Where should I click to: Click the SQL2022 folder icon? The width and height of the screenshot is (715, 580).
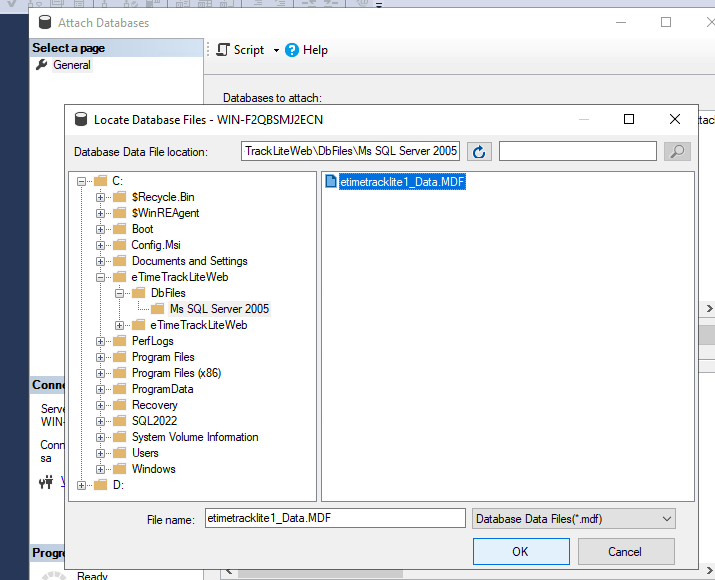[120, 421]
